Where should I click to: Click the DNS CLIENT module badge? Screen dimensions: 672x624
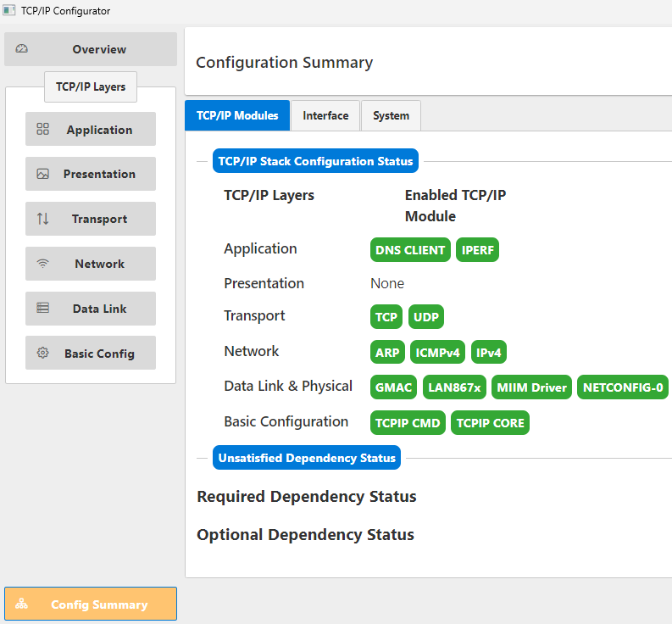coord(410,250)
